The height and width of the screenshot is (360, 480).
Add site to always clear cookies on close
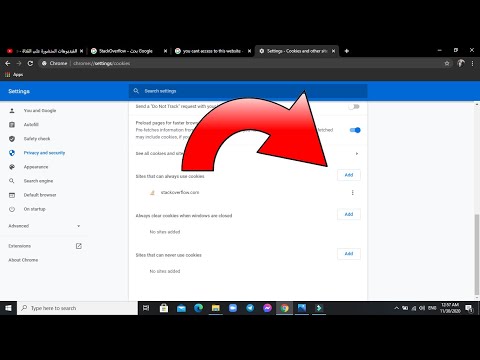coord(349,214)
